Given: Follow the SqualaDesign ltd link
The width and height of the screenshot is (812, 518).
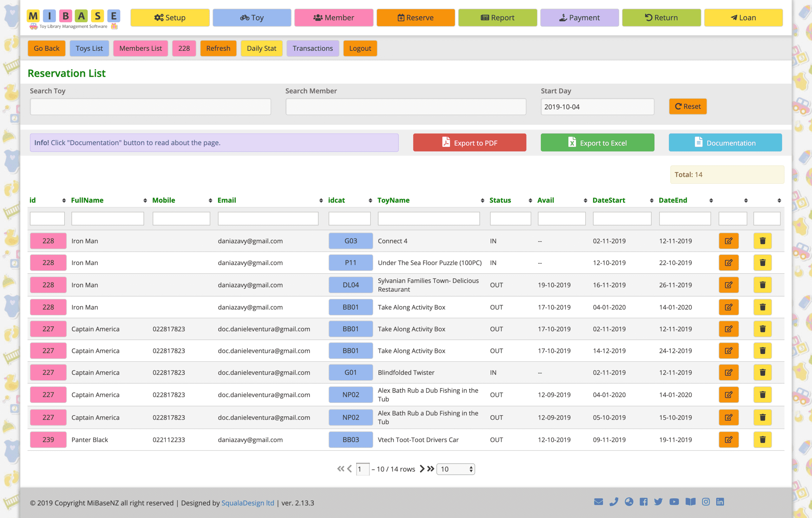Looking at the screenshot, I should (x=248, y=503).
